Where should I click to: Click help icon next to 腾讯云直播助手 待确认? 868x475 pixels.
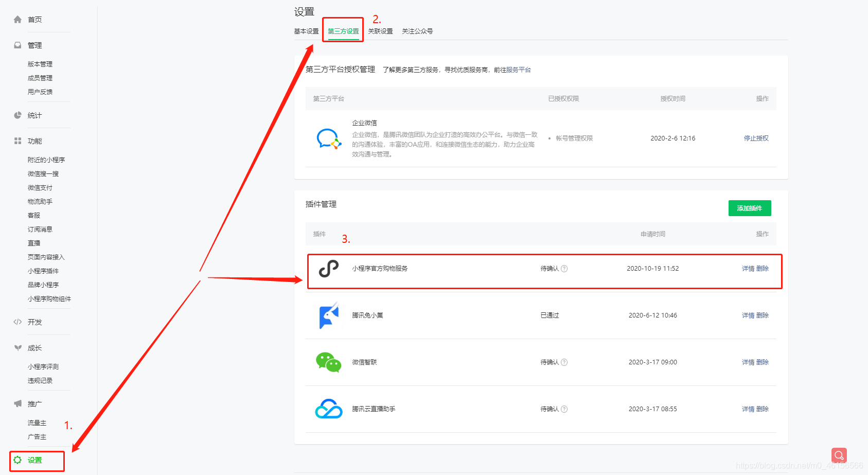click(564, 409)
